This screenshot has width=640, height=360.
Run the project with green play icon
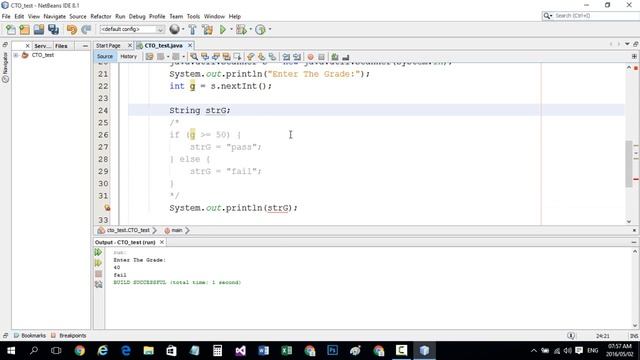click(x=223, y=29)
